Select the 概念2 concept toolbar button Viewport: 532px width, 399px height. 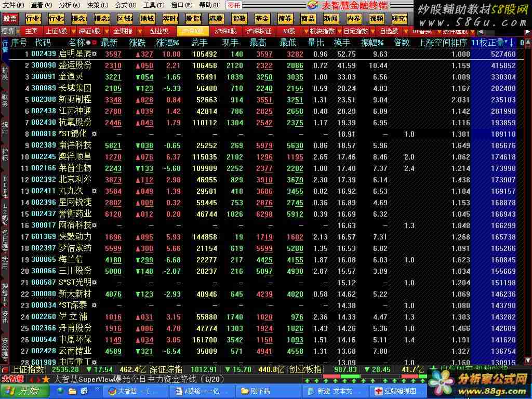[x=102, y=18]
